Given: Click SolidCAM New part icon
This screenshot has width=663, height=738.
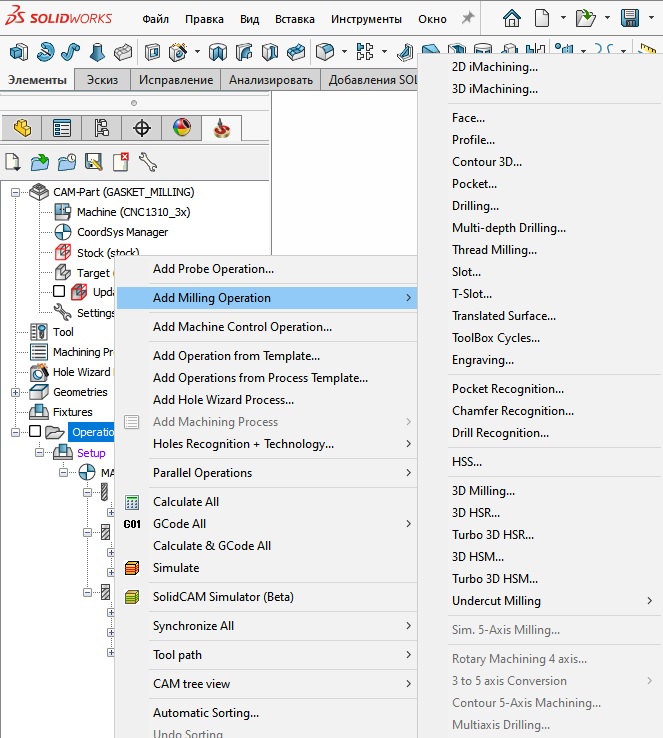Looking at the screenshot, I should 13,162.
